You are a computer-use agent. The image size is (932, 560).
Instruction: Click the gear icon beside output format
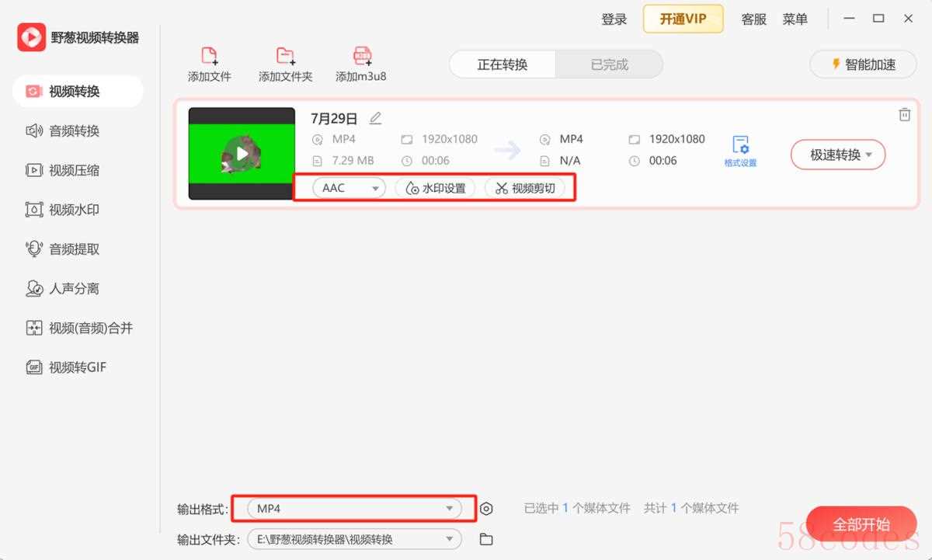486,509
